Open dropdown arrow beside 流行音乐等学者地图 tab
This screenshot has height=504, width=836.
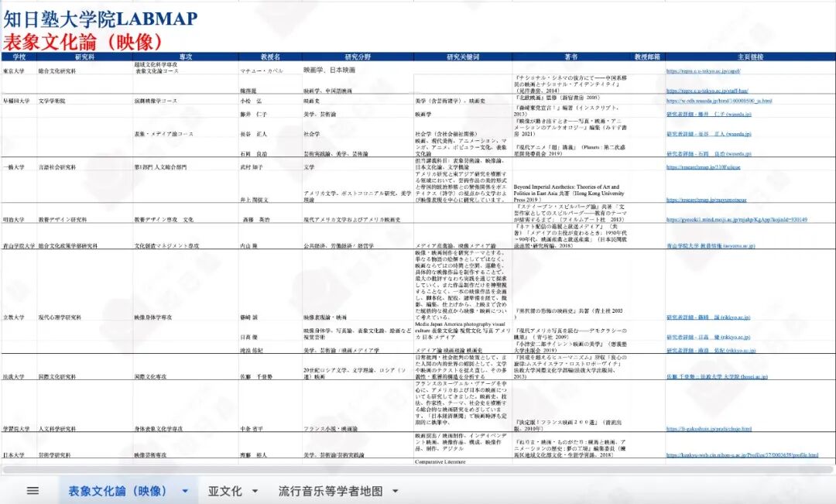click(x=396, y=491)
